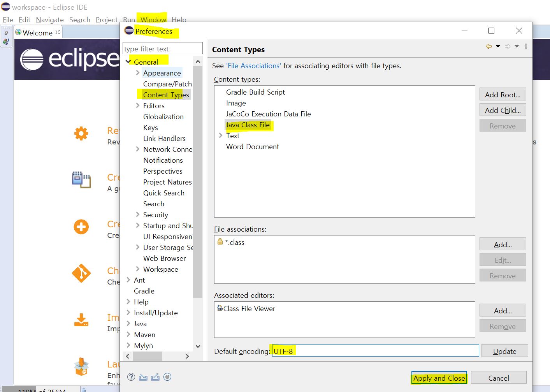Open the Back history dropdown arrow
Screen dimensions: 550x392
click(x=498, y=46)
